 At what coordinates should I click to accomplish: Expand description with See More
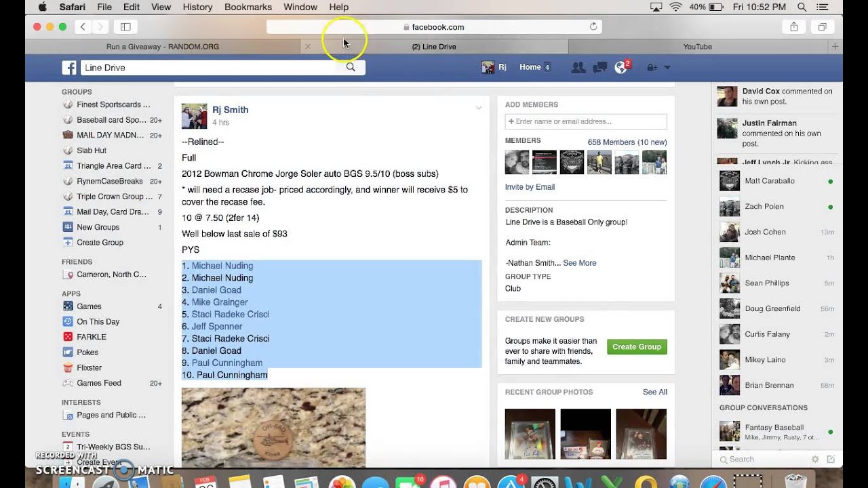(579, 263)
